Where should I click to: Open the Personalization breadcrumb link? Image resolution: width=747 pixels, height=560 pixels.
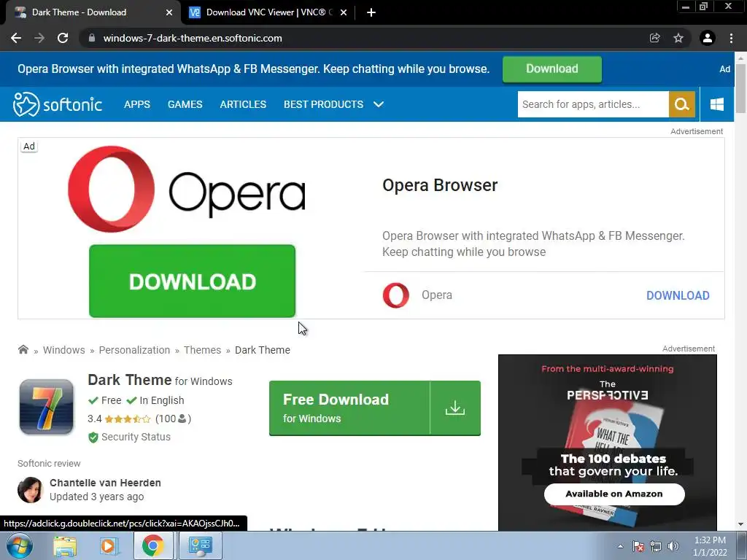134,350
